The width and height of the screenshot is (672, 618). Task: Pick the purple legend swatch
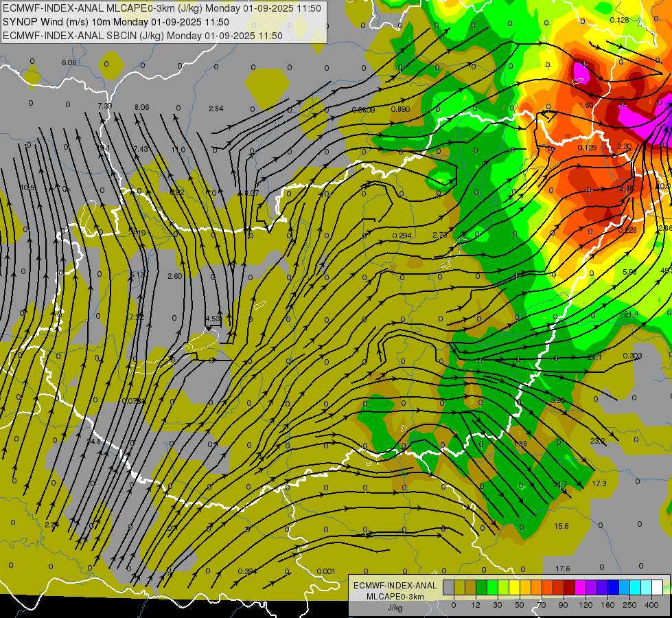point(592,587)
